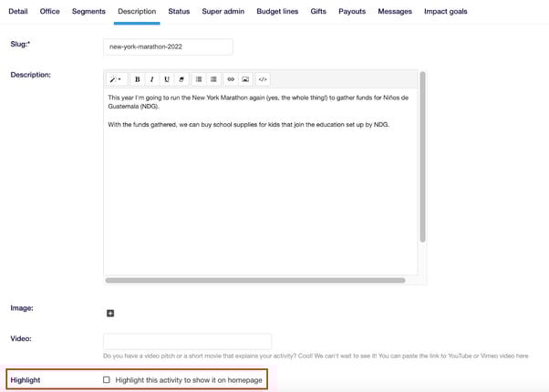The image size is (549, 392).
Task: Toggle bold formatting in the editor
Action: [x=138, y=79]
